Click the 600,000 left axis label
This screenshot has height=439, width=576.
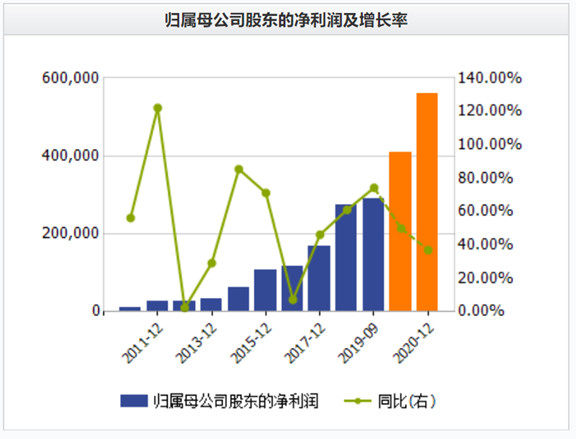click(71, 78)
